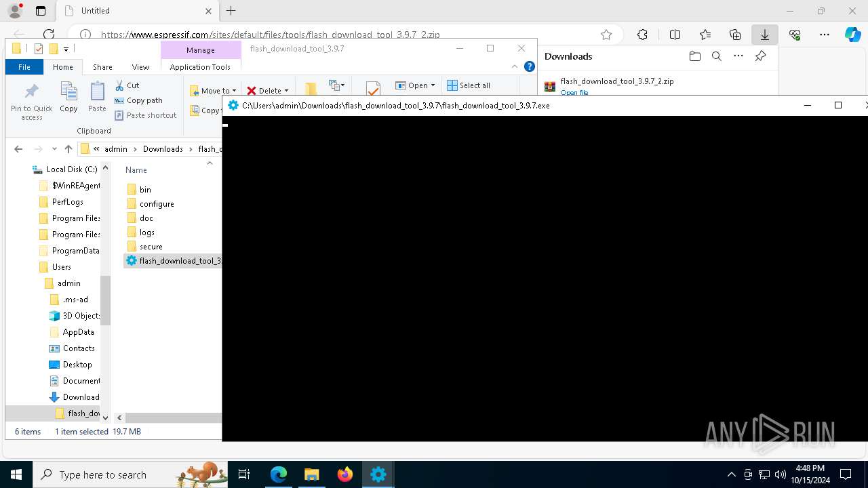
Task: Open downloads folder icon in panel
Action: point(694,56)
